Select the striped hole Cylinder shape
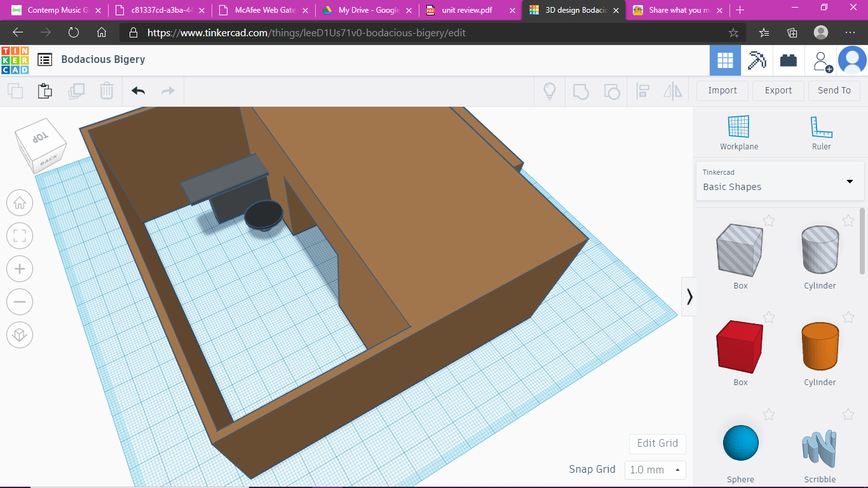 820,250
